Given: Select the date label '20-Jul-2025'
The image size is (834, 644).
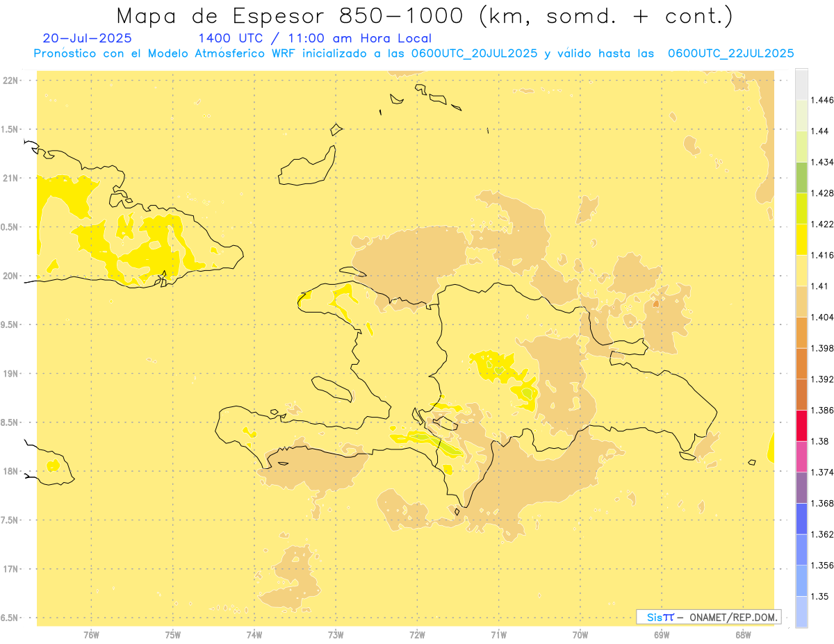Looking at the screenshot, I should 87,38.
